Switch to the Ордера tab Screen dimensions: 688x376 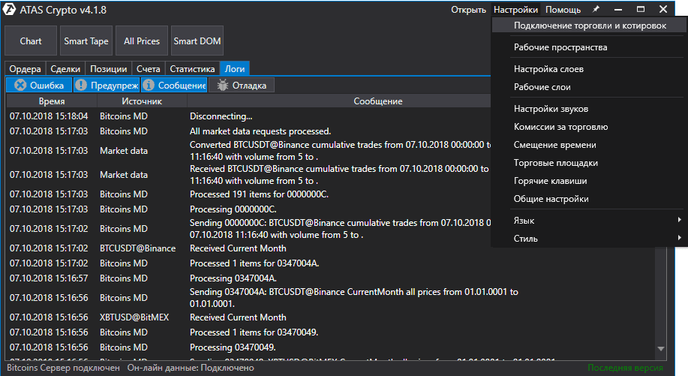click(x=25, y=69)
